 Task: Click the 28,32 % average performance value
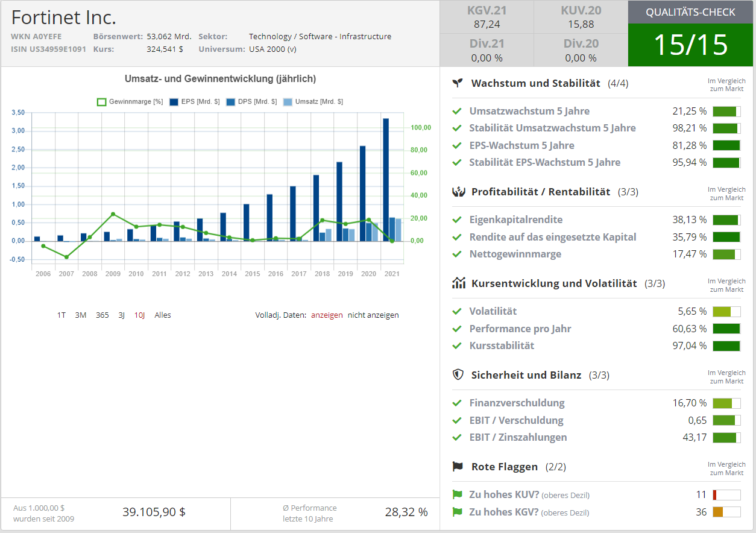[406, 512]
